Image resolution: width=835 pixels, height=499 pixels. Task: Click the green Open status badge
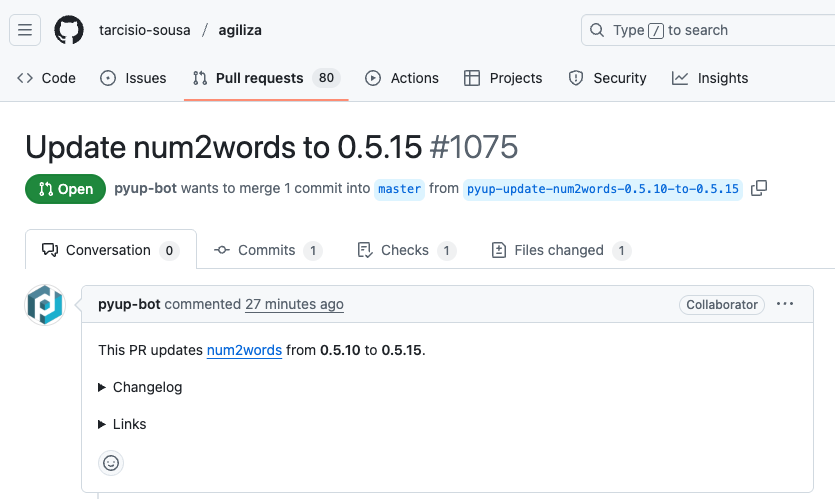(66, 189)
